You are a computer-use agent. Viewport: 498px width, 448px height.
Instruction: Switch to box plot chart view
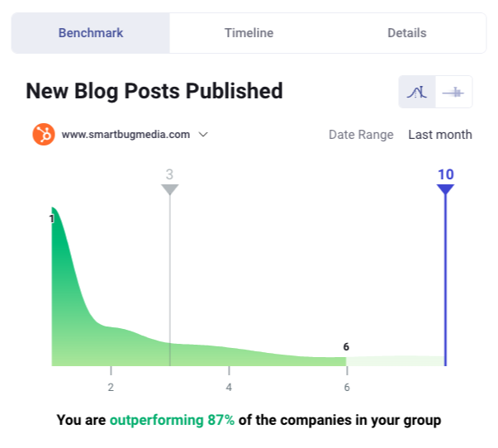(453, 93)
